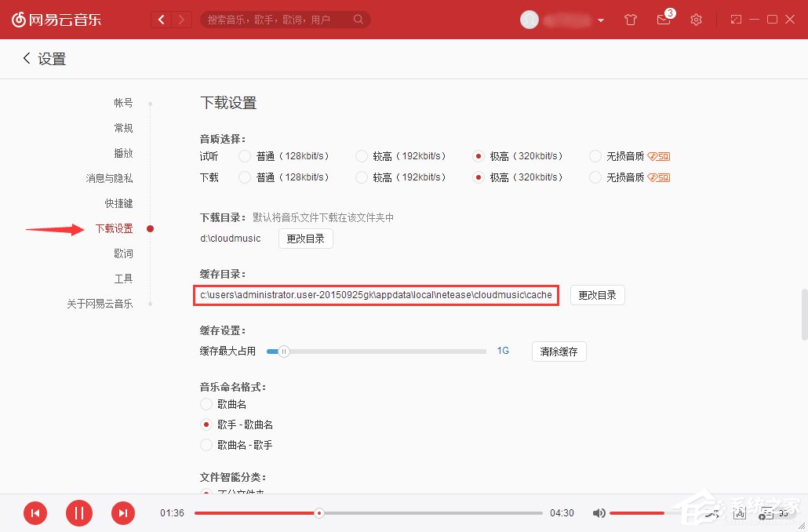Click 清除缓存 to clear the cache
This screenshot has height=532, width=808.
click(x=559, y=352)
